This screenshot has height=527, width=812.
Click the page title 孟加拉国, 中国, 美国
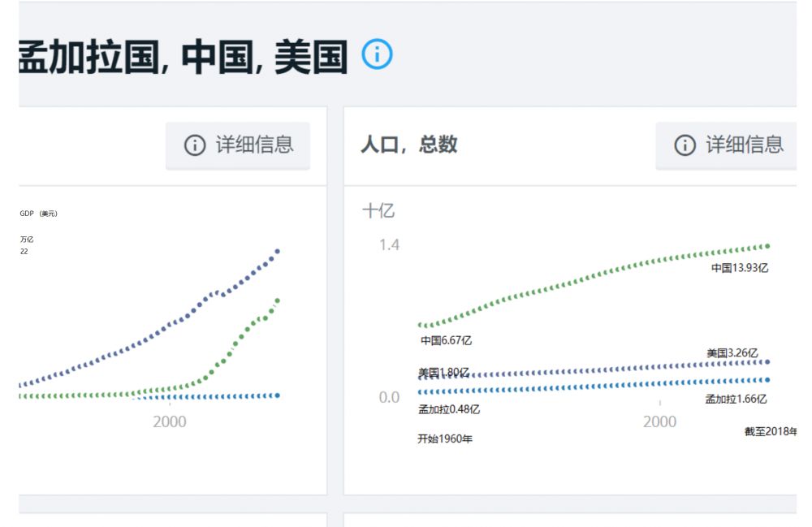coord(183,57)
